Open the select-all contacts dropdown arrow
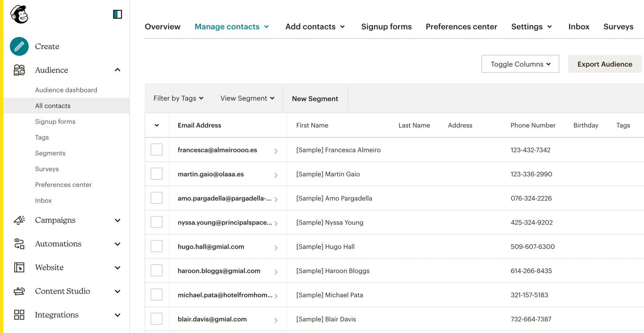 pyautogui.click(x=156, y=125)
